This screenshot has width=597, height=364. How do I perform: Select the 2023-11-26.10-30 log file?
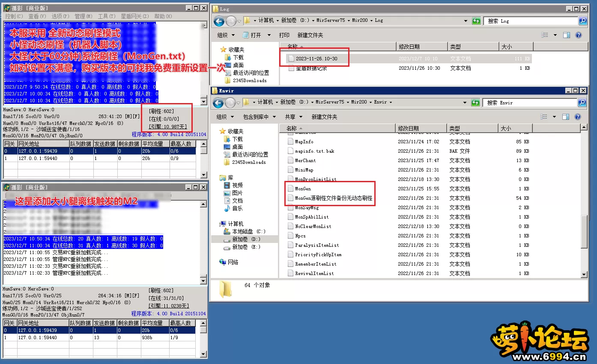(x=313, y=59)
